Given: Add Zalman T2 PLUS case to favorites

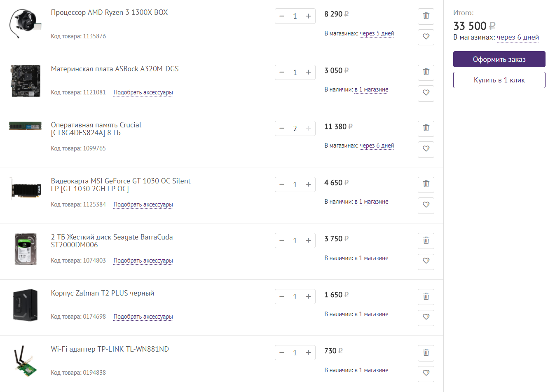Looking at the screenshot, I should [426, 317].
